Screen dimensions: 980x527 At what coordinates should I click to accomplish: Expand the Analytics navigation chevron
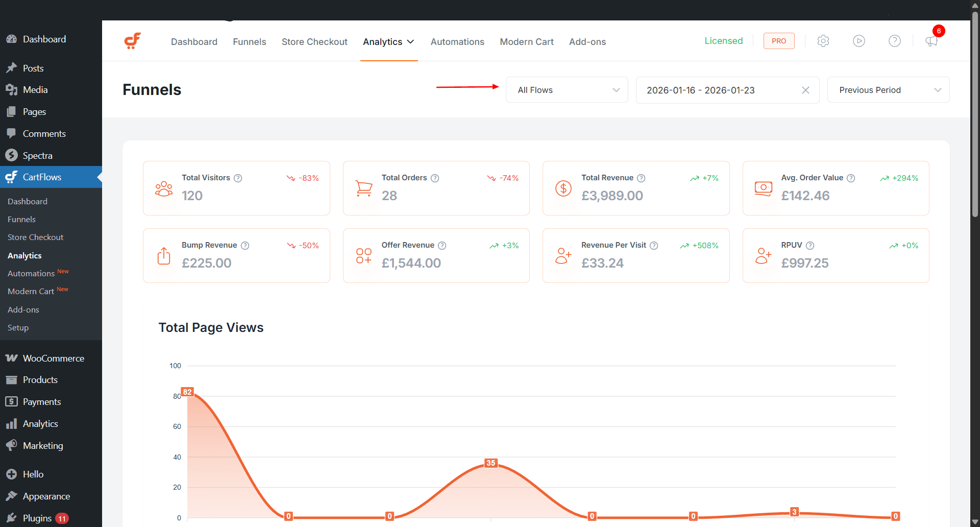click(x=411, y=42)
